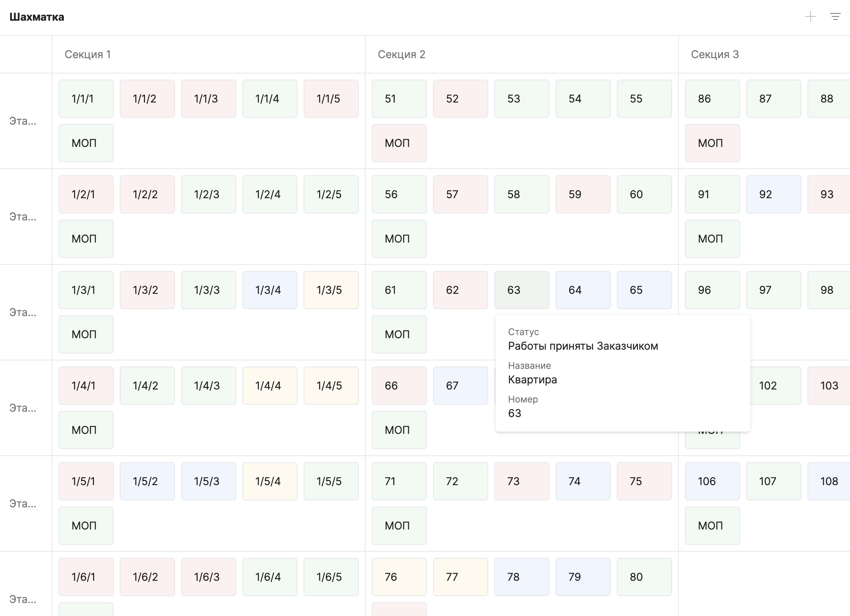Click apartment cell 67
850x616 pixels.
click(460, 386)
